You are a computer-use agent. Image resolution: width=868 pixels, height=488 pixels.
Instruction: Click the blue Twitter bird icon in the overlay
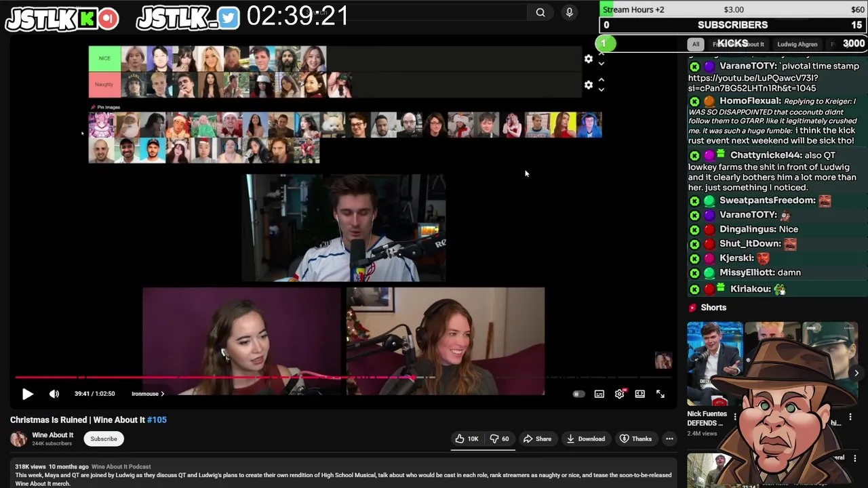[229, 18]
